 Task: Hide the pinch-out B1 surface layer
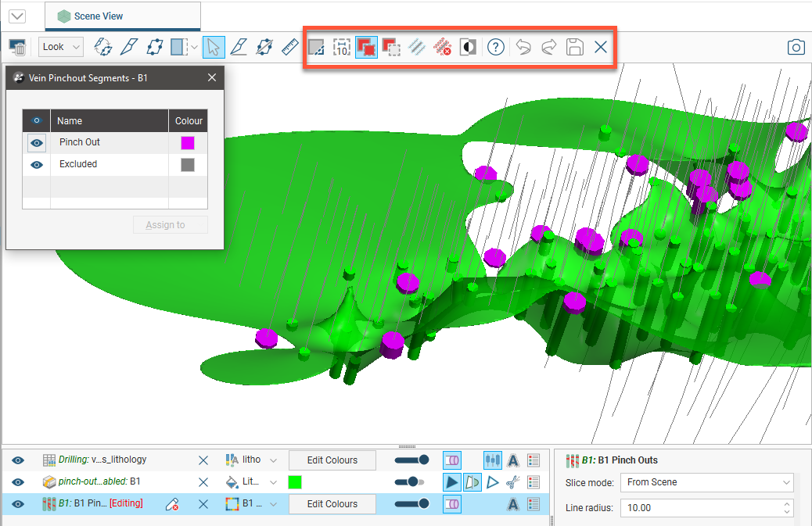tap(18, 482)
